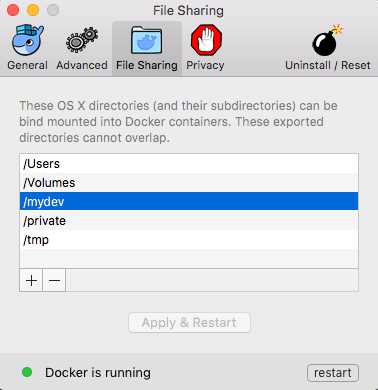378x390 pixels.
Task: Select the File Sharing folder icon
Action: pos(147,40)
